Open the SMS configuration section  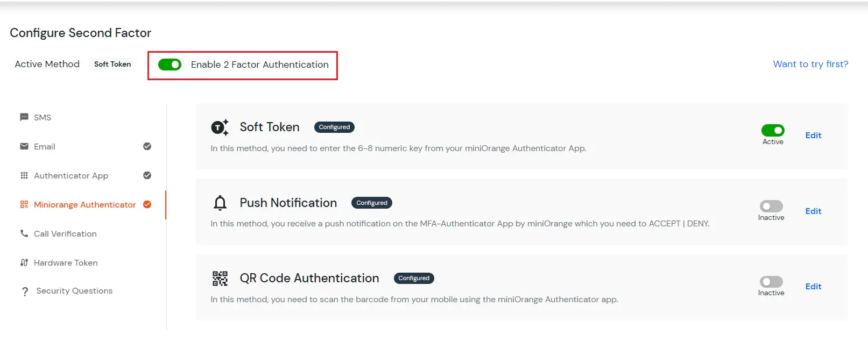click(x=43, y=117)
